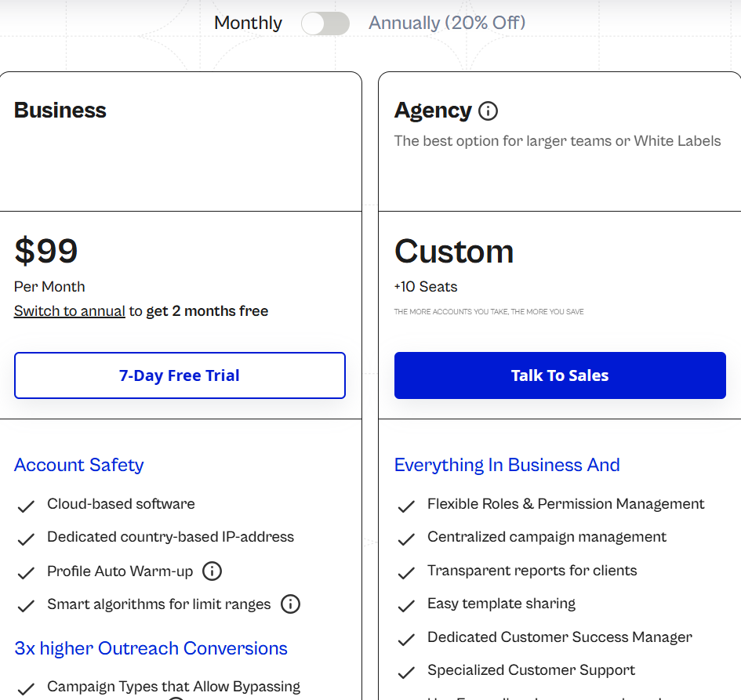The image size is (741, 700).
Task: Click the info icon beside Profile Auto Warm-up
Action: pos(212,571)
